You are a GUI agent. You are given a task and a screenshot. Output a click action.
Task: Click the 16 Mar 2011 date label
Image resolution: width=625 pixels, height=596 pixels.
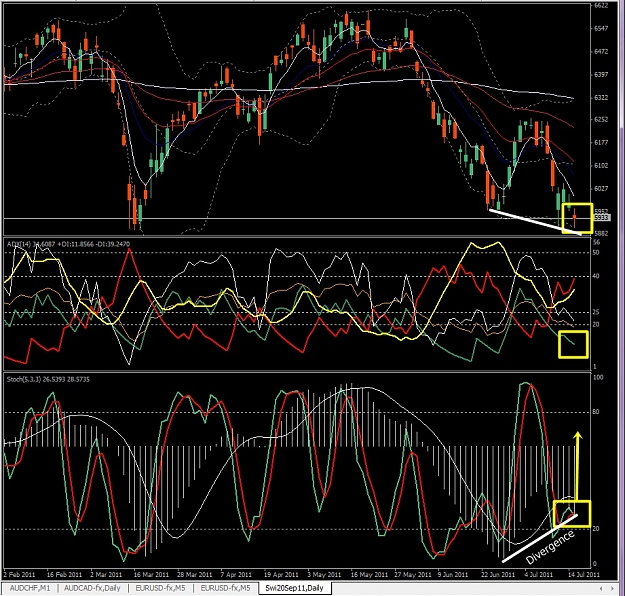151,574
